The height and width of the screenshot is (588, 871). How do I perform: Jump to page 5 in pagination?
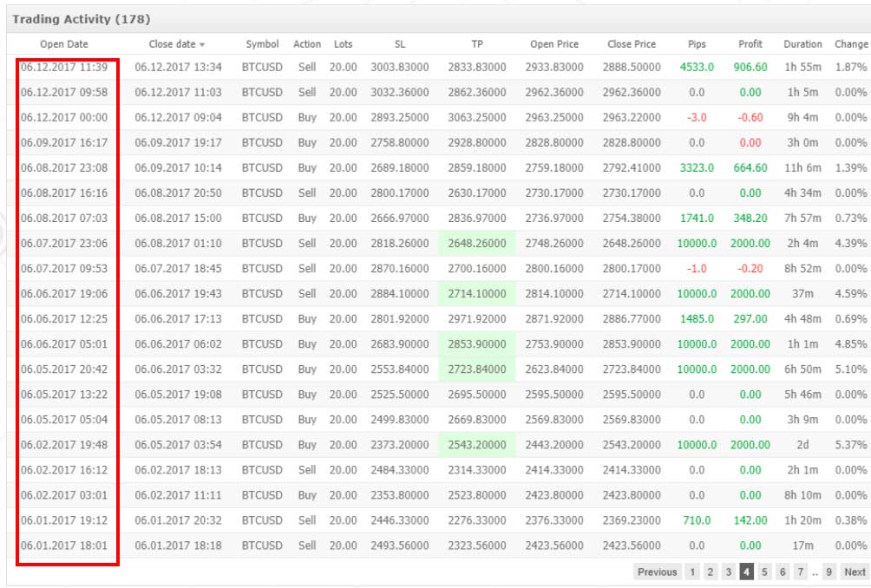pyautogui.click(x=764, y=572)
